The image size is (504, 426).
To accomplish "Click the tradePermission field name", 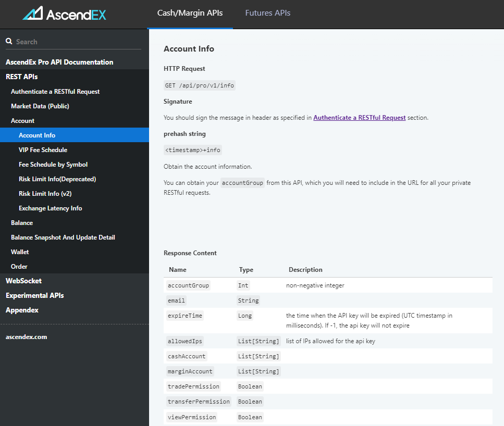I will (193, 386).
